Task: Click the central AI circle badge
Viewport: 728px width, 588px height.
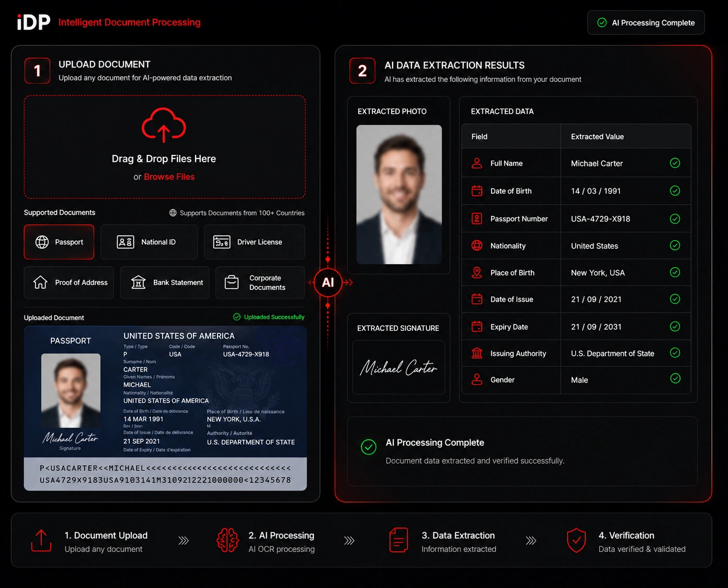Action: pos(327,282)
